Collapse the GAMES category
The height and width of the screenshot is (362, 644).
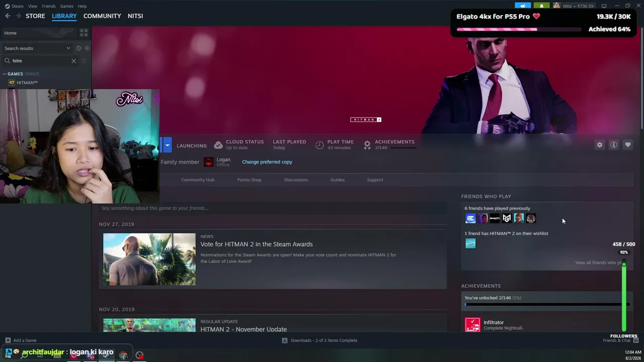pos(4,74)
